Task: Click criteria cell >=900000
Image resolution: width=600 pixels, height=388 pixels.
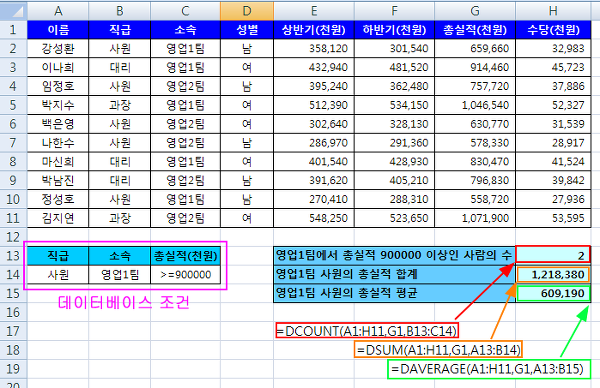Action: [x=186, y=275]
